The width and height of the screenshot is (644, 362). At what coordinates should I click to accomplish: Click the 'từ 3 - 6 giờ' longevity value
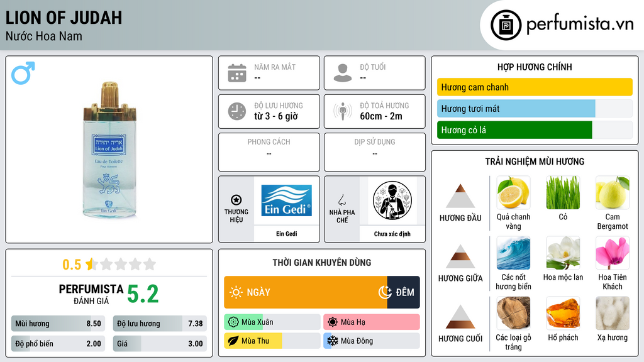tap(275, 116)
